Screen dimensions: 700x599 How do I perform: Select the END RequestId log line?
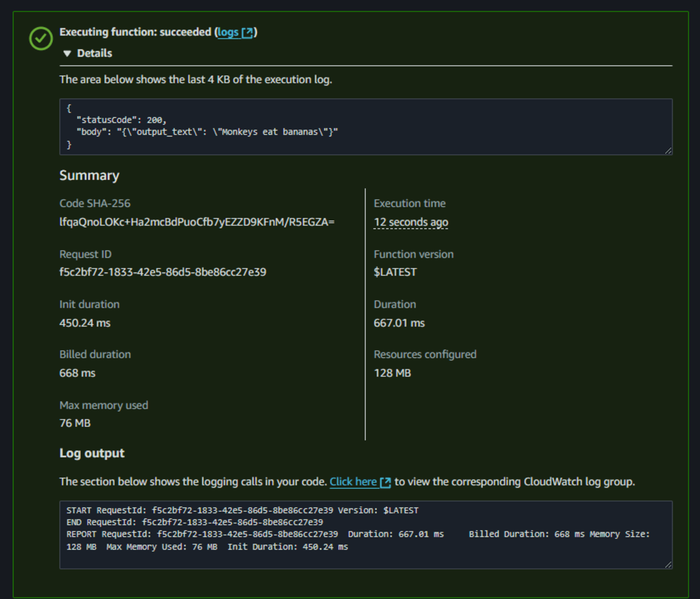click(x=195, y=522)
